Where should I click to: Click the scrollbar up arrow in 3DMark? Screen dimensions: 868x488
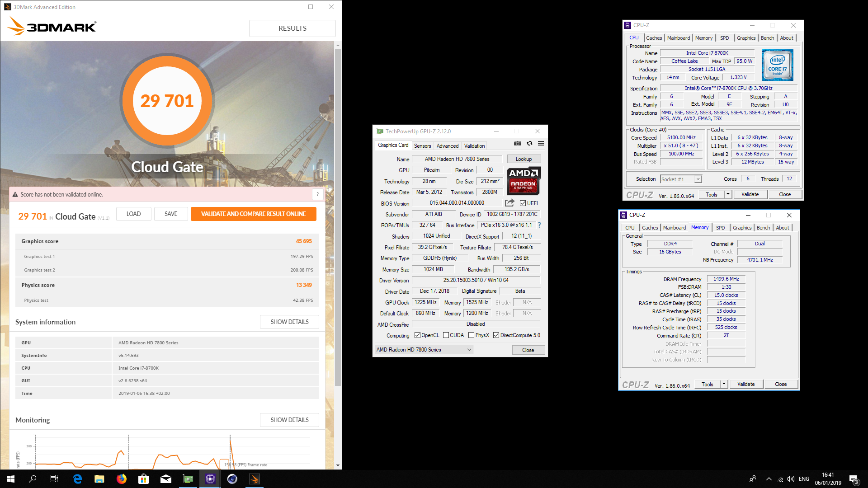pyautogui.click(x=338, y=45)
